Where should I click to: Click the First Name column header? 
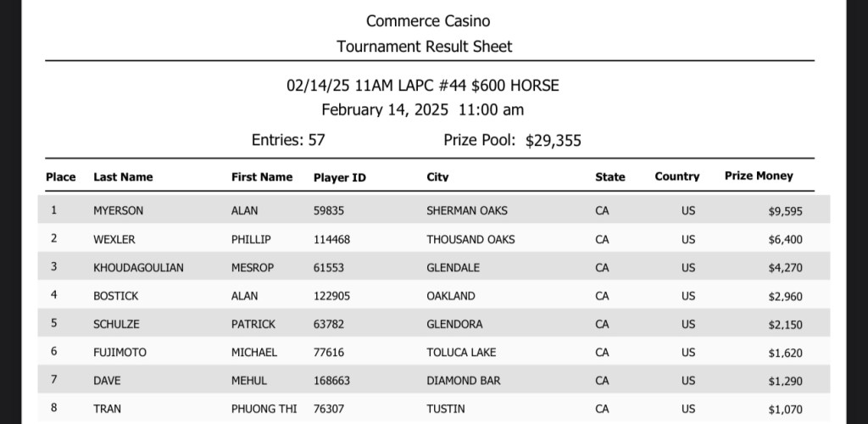(261, 177)
